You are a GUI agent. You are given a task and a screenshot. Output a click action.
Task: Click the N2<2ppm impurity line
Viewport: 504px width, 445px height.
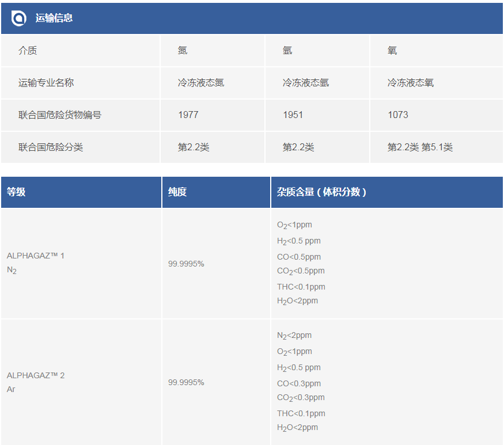click(294, 336)
